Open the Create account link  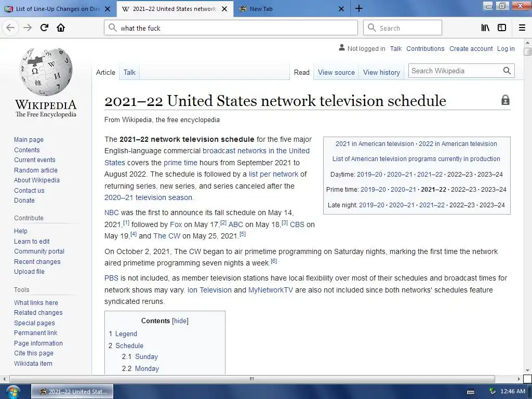(x=471, y=48)
